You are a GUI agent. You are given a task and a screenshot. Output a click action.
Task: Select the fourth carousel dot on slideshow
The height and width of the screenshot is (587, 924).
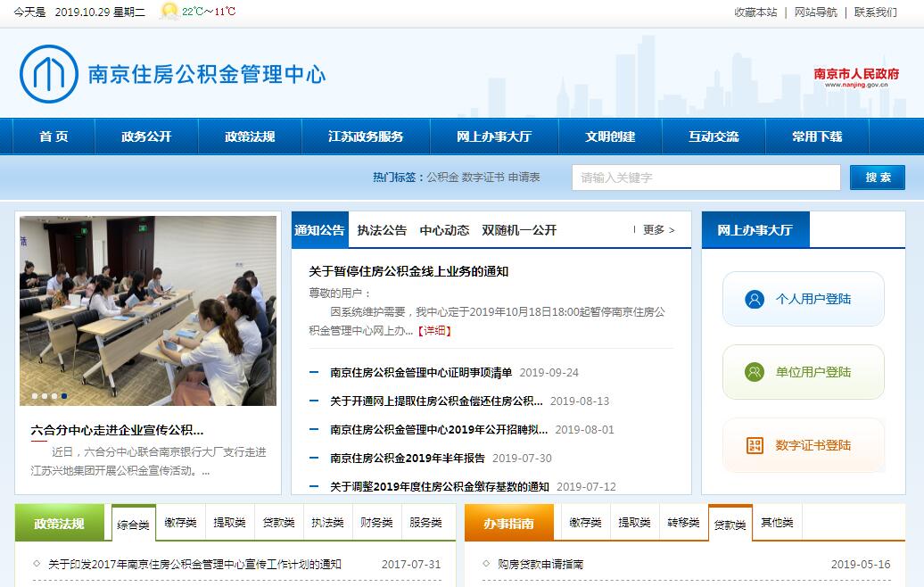[64, 395]
